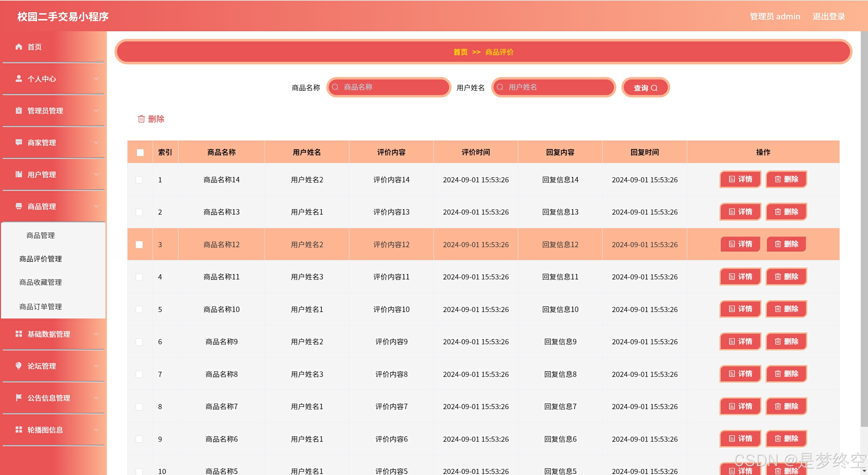Click the home icon beside 首页 in sidebar
868x475 pixels.
pyautogui.click(x=19, y=47)
